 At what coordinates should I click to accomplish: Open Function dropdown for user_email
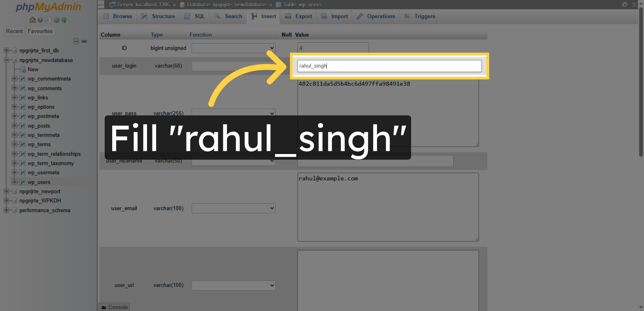233,208
